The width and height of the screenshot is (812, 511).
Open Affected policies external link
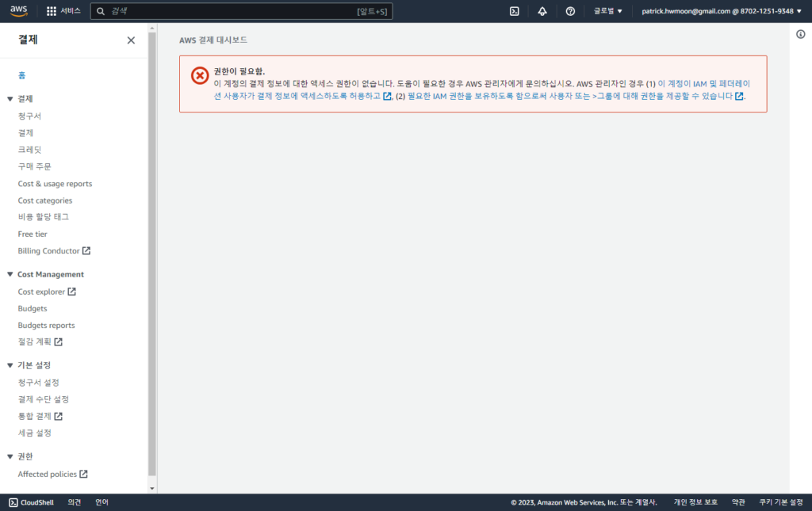click(52, 475)
